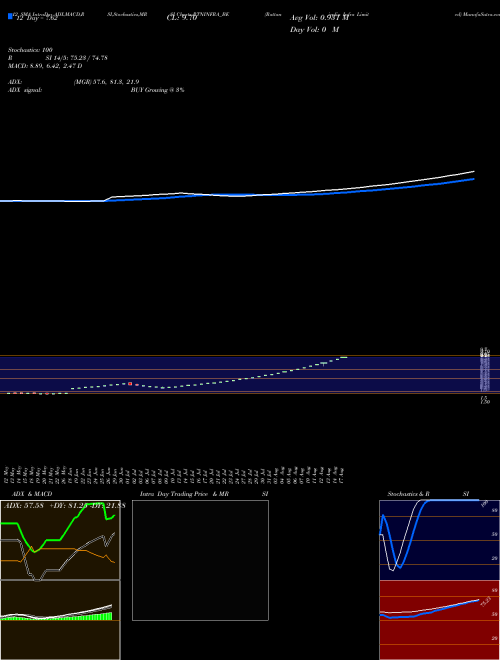Click the 75.23 RSI label in red panel
Screen dimensions: 500x660
tap(486, 602)
